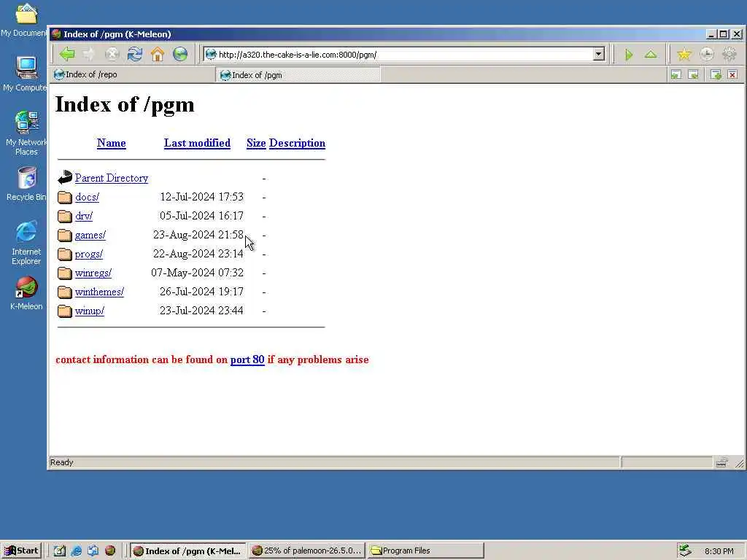This screenshot has width=747, height=560.
Task: Select the palemoon download taskbar button
Action: point(307,551)
